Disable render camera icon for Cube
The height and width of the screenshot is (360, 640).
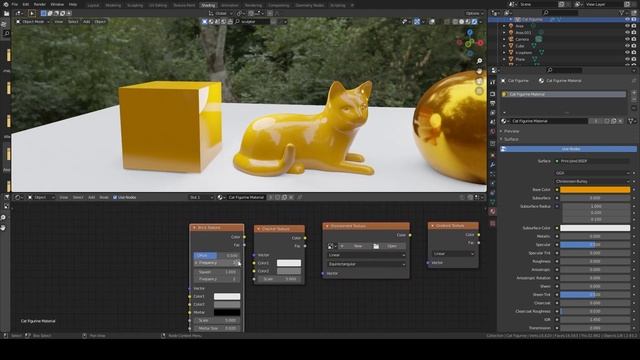[634, 46]
